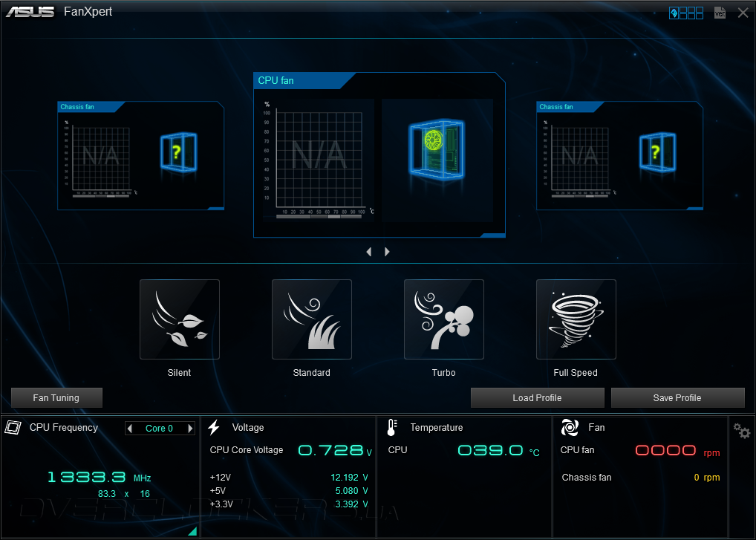Screen dimensions: 756x540
Task: Click the CPU Frequency chip icon
Action: tap(13, 427)
